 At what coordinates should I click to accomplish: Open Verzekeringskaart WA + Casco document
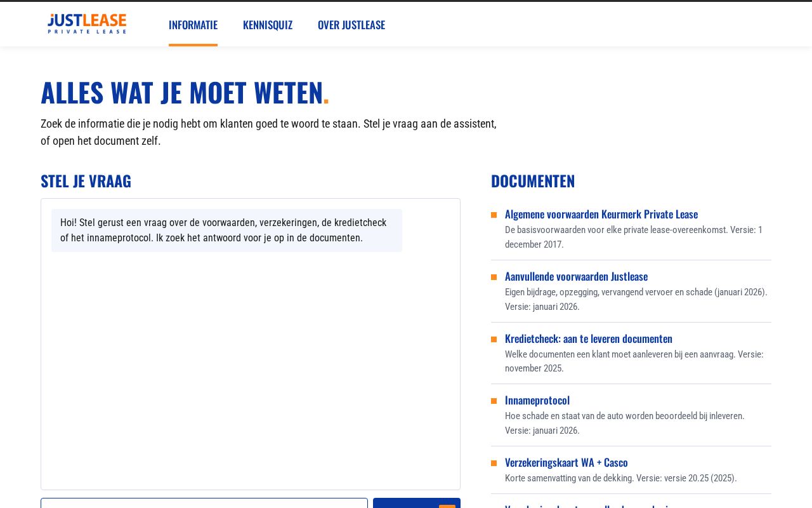(566, 462)
